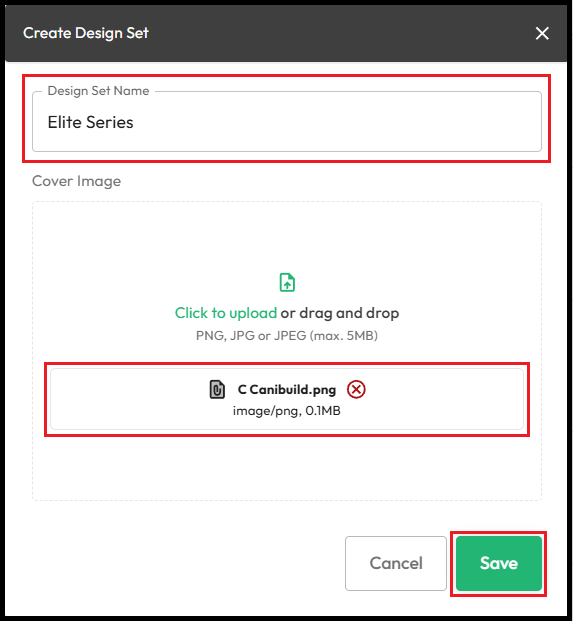Viewport: 573px width, 621px height.
Task: Click empty drop zone below file card
Action: pyautogui.click(x=287, y=467)
